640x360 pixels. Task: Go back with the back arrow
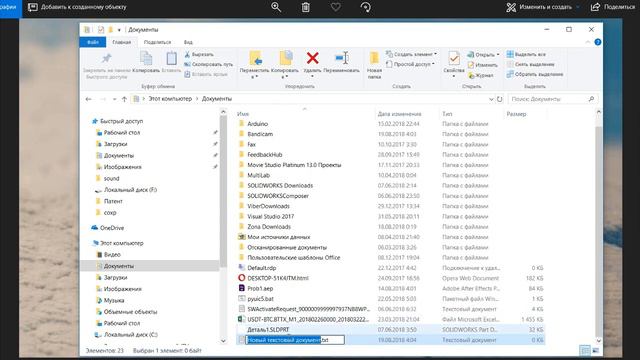pyautogui.click(x=89, y=99)
